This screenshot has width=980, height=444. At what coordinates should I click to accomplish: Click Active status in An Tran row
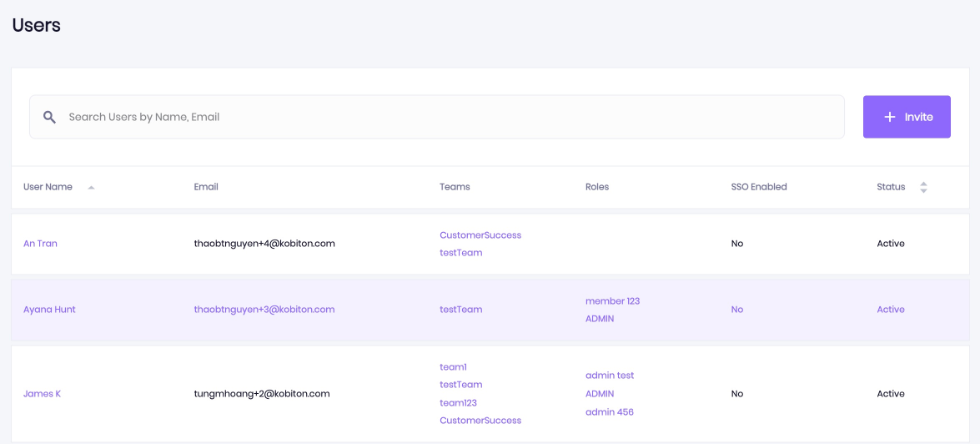coord(891,243)
